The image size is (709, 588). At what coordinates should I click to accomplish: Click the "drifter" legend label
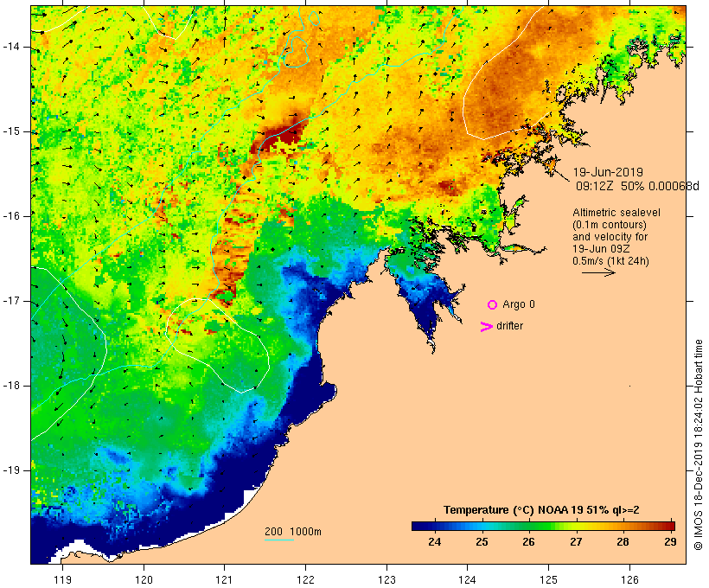[509, 326]
